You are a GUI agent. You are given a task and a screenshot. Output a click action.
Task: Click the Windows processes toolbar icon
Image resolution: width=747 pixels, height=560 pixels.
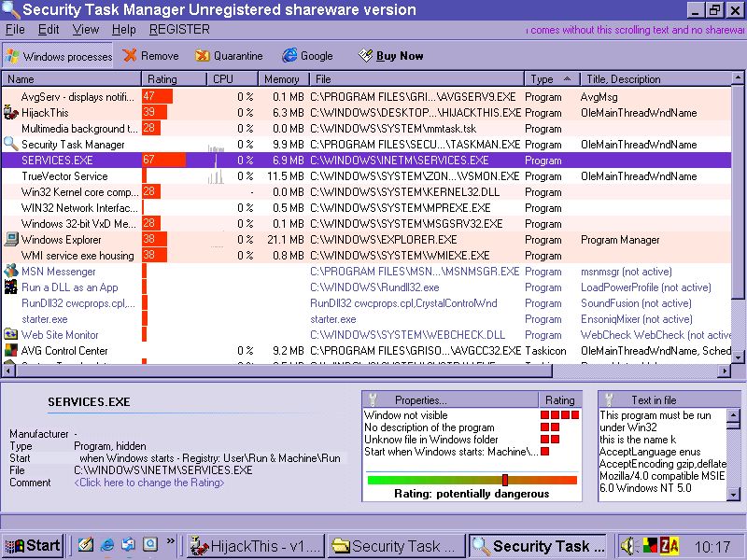tap(12, 56)
